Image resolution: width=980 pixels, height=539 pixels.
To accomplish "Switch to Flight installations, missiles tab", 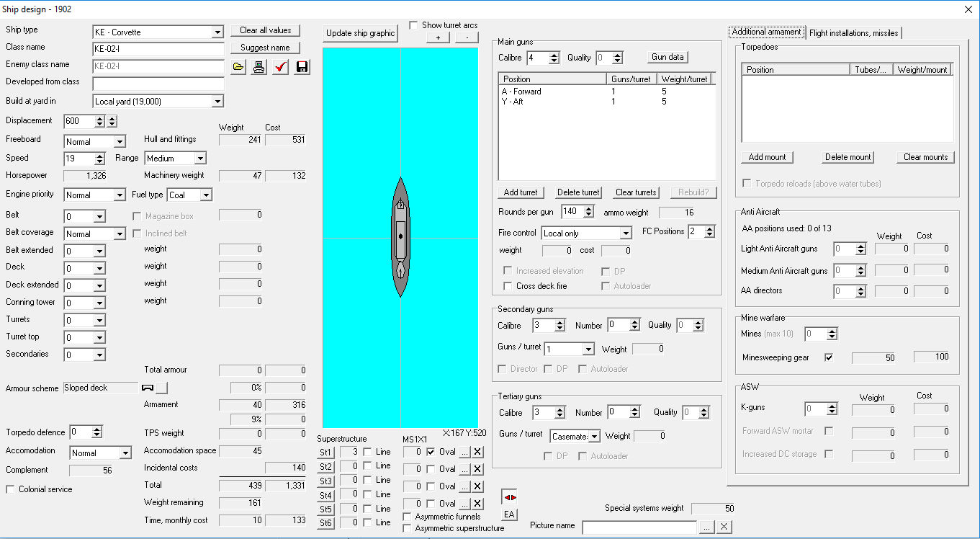I will pos(853,32).
